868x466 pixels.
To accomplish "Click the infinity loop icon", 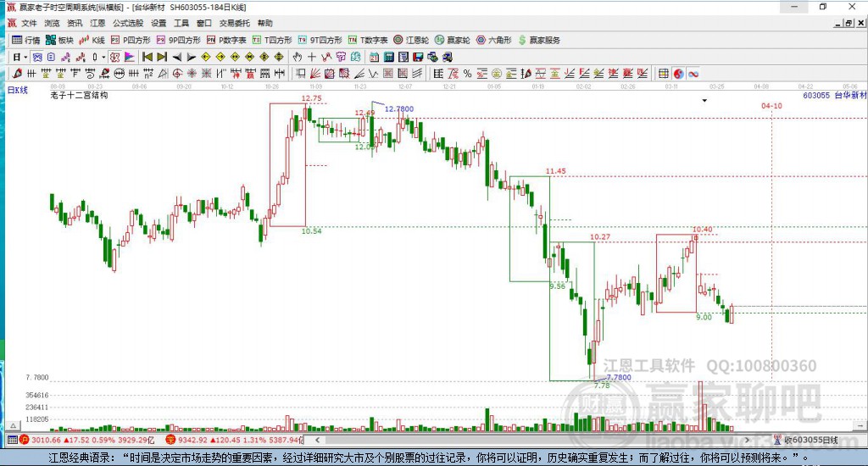I will [693, 74].
